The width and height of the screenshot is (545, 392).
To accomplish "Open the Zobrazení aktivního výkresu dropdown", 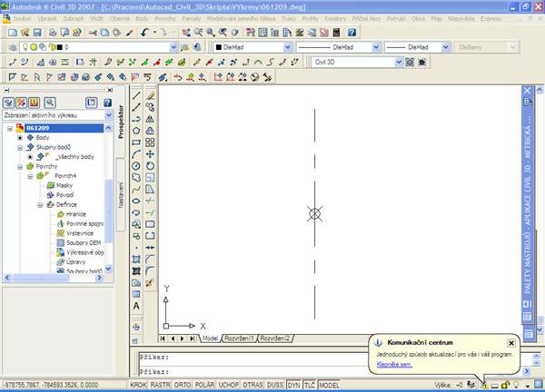I will point(108,115).
